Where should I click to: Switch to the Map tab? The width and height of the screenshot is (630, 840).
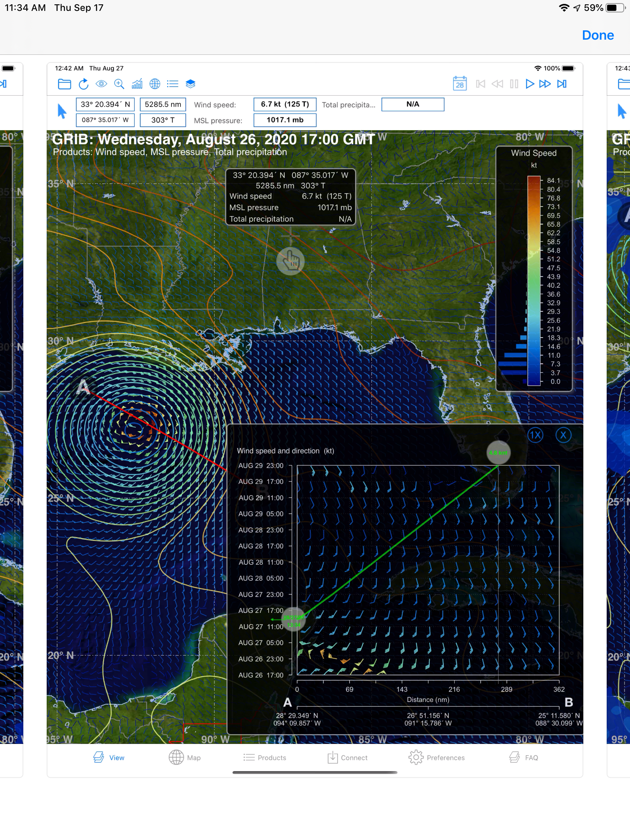click(185, 758)
